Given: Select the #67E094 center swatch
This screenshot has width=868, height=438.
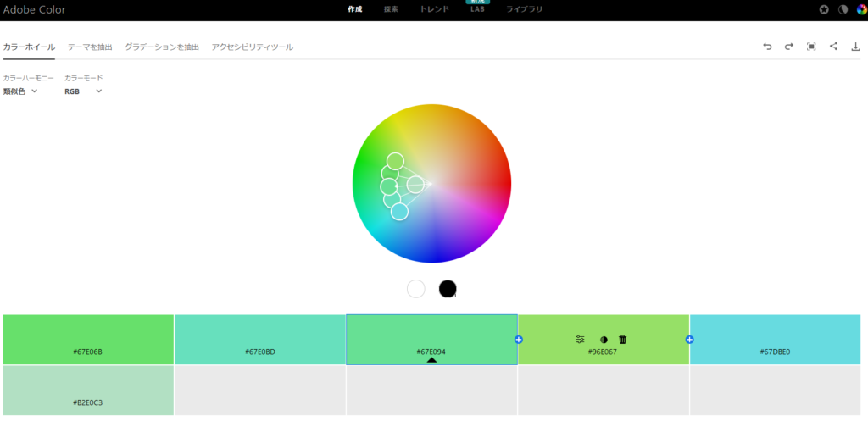Looking at the screenshot, I should click(x=431, y=340).
